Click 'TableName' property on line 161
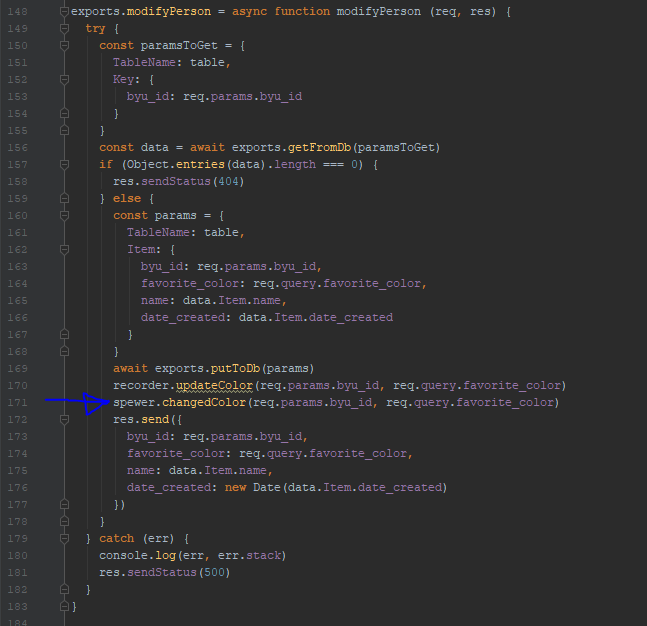 [158, 232]
